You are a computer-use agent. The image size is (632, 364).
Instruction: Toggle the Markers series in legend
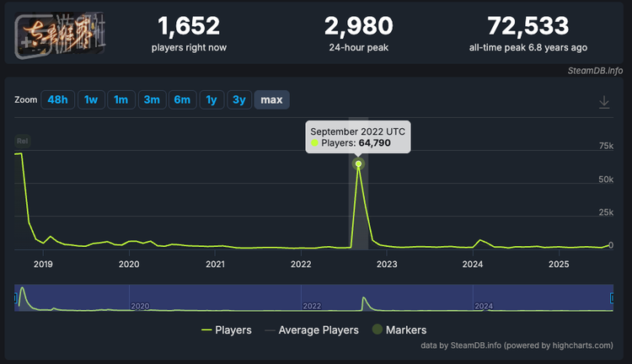(400, 330)
